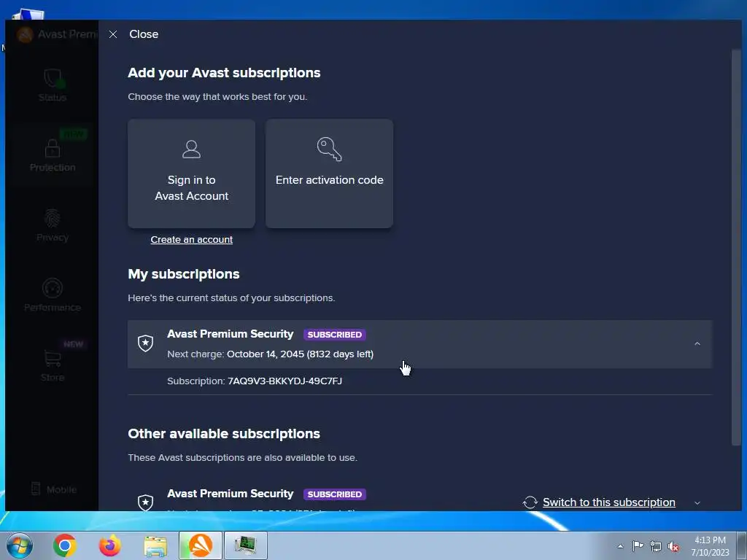Launch Google Chrome from the taskbar
Image resolution: width=747 pixels, height=560 pixels.
tap(65, 545)
